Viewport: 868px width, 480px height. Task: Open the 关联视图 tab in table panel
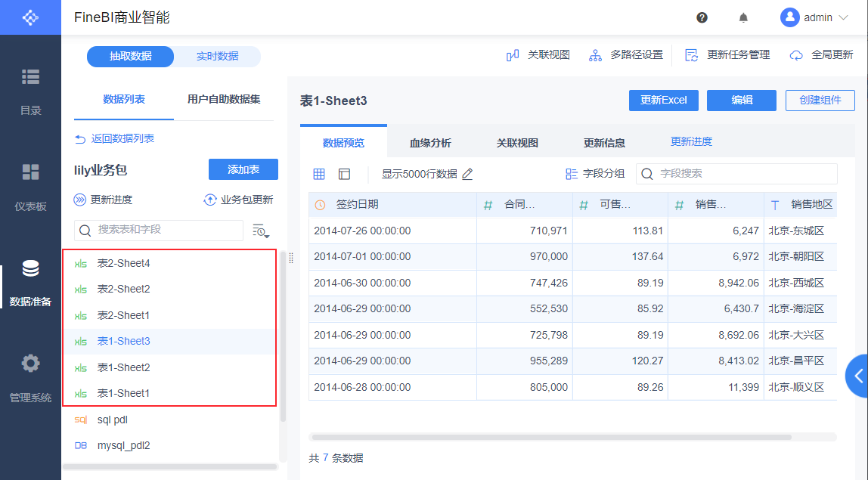click(x=517, y=143)
